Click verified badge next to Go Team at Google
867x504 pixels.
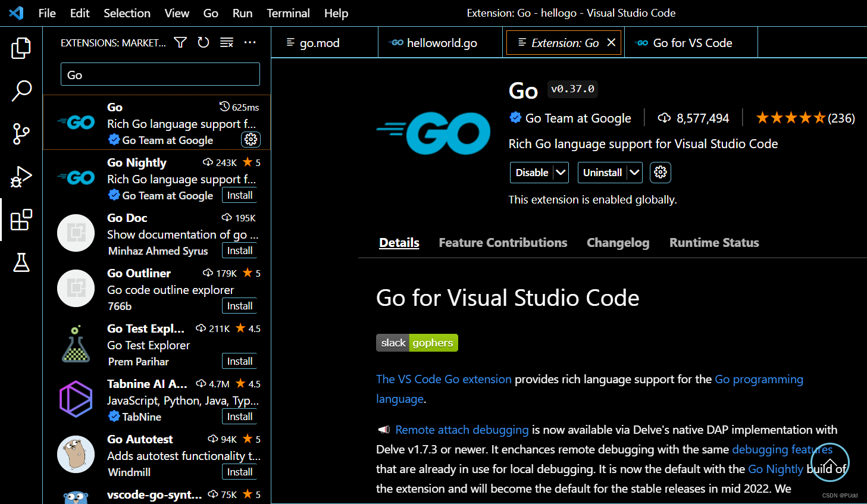coord(515,118)
